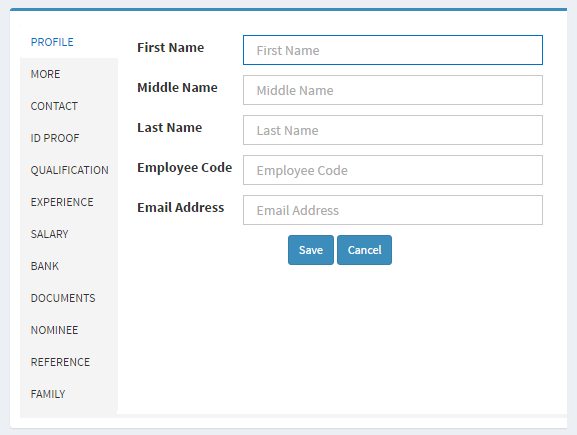This screenshot has width=577, height=435.
Task: Save the employee profile form
Action: [x=311, y=250]
